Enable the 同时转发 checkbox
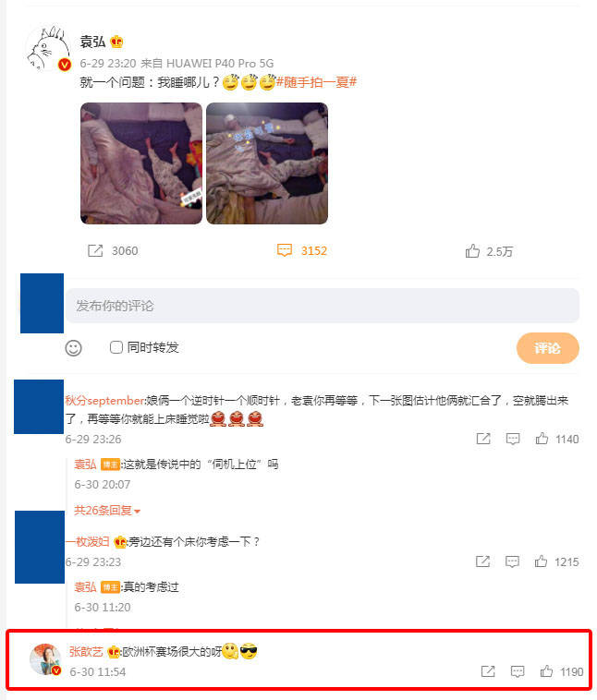Screen dimensions: 597x700 point(116,347)
